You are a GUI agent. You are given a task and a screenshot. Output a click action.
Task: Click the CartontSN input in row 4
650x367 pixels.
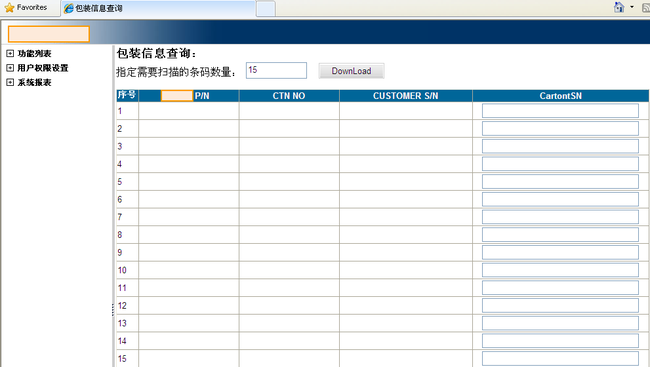pyautogui.click(x=560, y=164)
